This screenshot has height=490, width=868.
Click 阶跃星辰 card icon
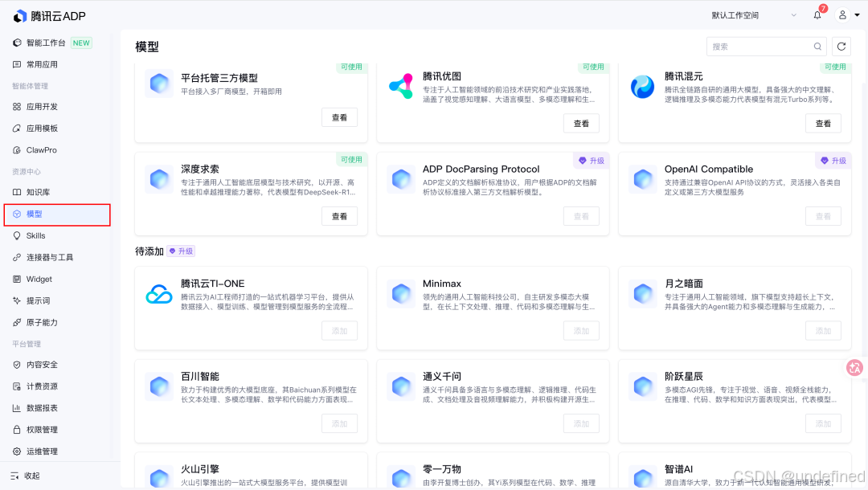pyautogui.click(x=643, y=386)
